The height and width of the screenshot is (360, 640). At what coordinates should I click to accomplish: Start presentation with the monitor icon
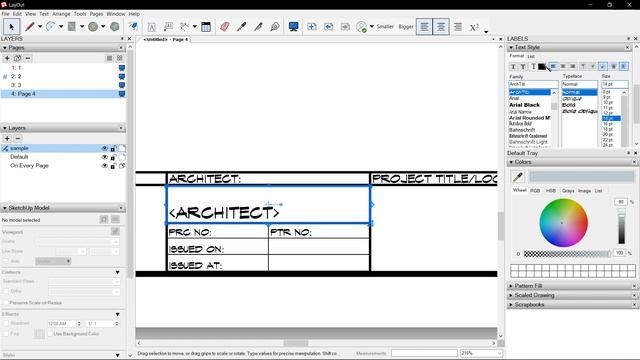(293, 27)
